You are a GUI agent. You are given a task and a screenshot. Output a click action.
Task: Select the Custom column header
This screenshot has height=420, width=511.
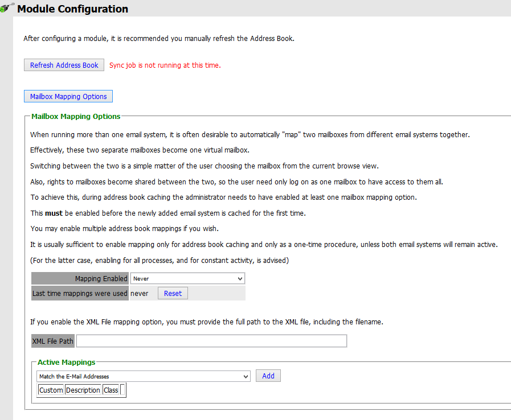pos(51,390)
